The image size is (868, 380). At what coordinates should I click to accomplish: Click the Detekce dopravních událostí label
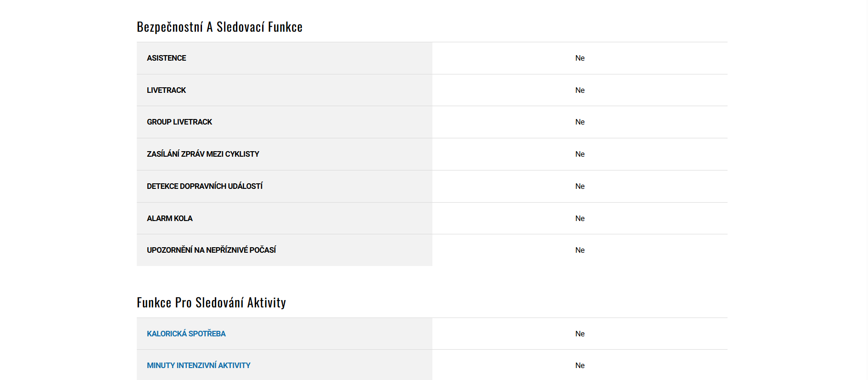[205, 186]
